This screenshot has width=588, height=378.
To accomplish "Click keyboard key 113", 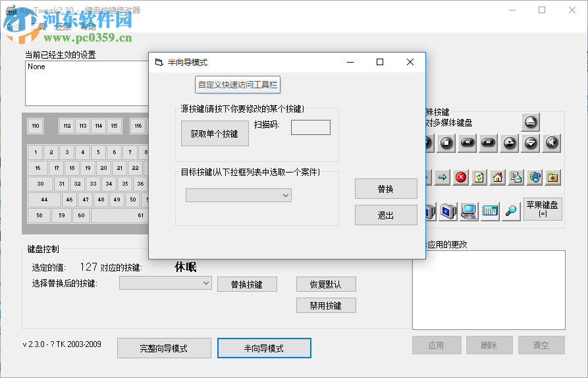I will [x=82, y=126].
